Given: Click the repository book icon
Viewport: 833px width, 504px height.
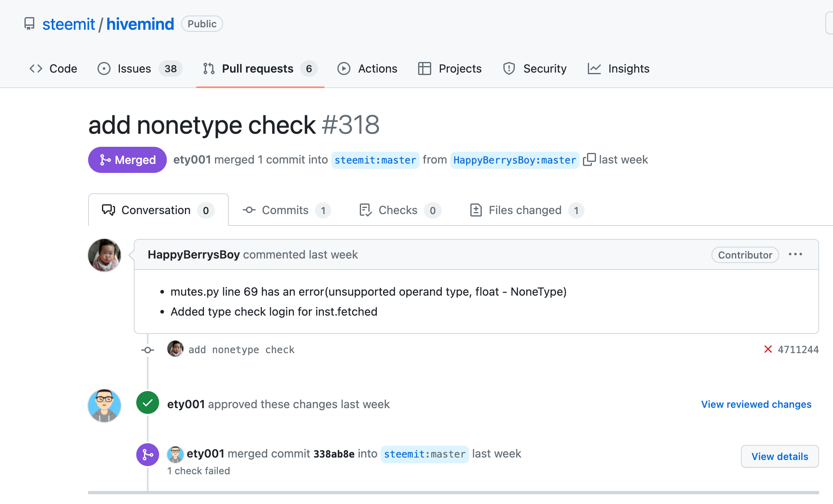Looking at the screenshot, I should pos(29,24).
